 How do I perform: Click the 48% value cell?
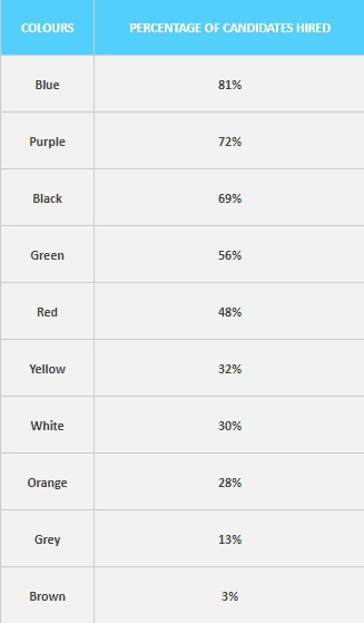[x=230, y=312]
